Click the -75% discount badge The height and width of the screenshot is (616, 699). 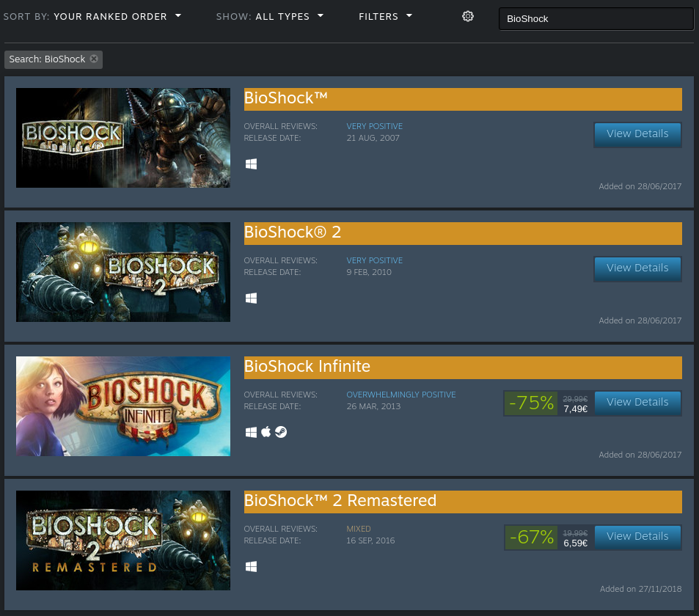[x=531, y=403]
